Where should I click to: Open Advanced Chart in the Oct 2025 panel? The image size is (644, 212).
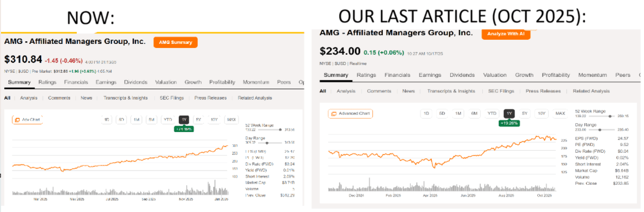[x=350, y=113]
